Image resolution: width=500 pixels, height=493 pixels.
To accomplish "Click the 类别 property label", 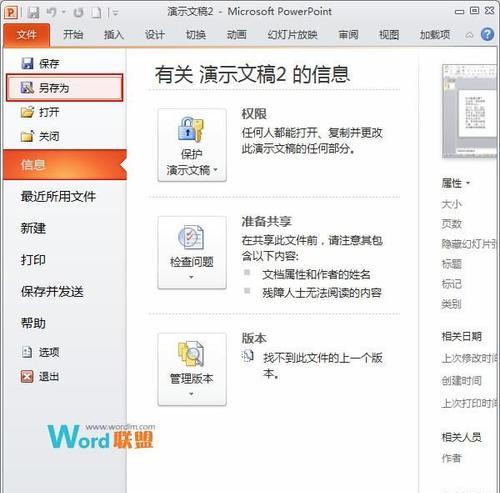I will (x=452, y=304).
